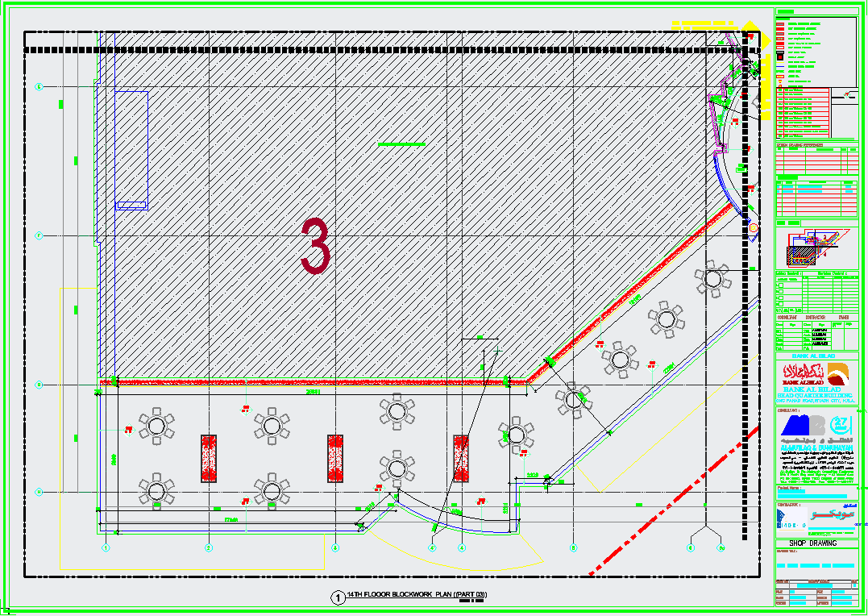Click the yellow warning triangle at top right
This screenshot has width=868, height=616.
coord(750,27)
